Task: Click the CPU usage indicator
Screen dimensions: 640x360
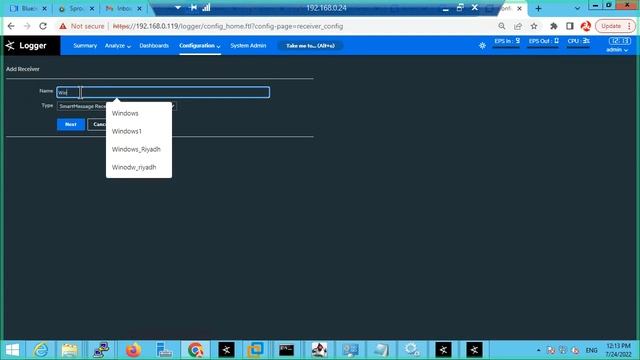Action: point(578,41)
